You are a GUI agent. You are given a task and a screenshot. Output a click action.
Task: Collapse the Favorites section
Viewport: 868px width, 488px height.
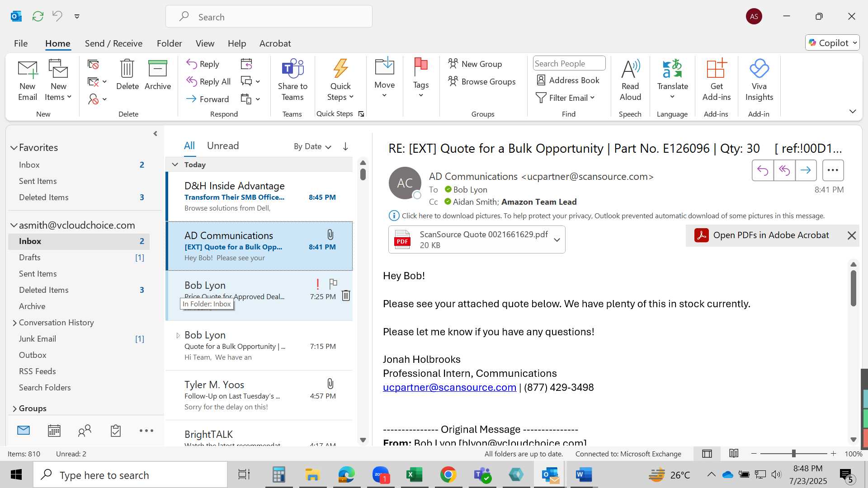[14, 148]
